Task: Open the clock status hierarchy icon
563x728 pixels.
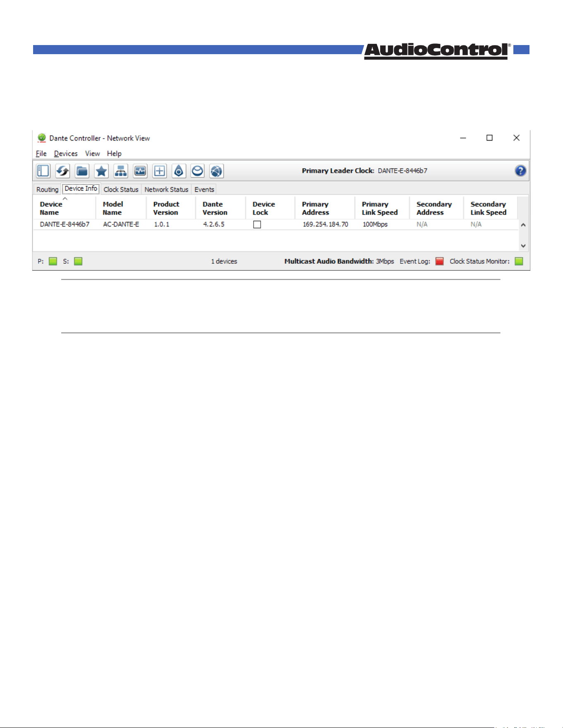Action: tap(121, 171)
